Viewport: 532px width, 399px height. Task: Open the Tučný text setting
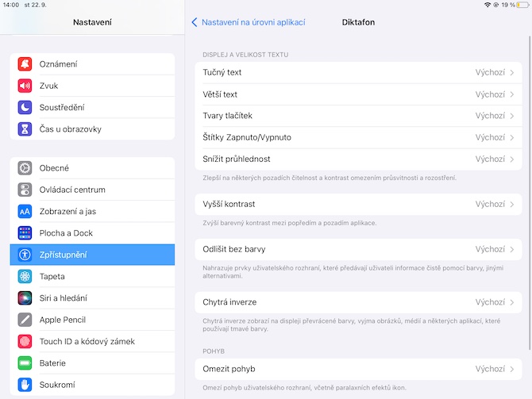click(357, 72)
